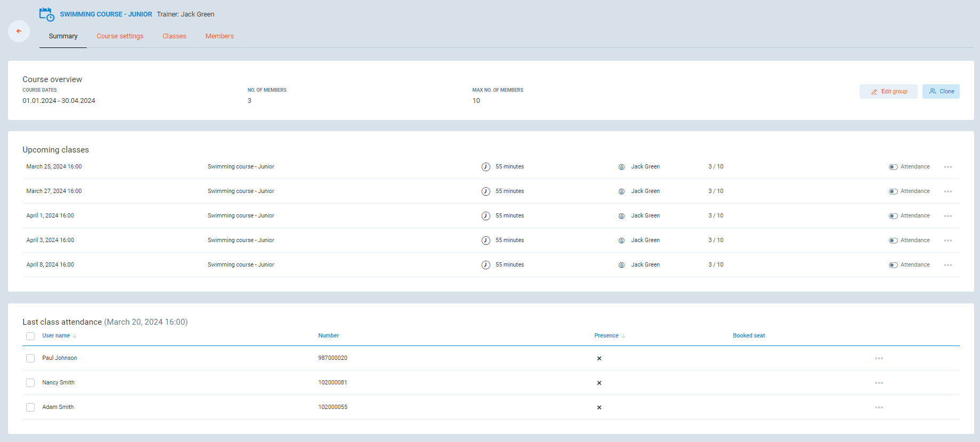Click the clock icon on March 27 class
Screen dimensions: 980x442
(486, 191)
